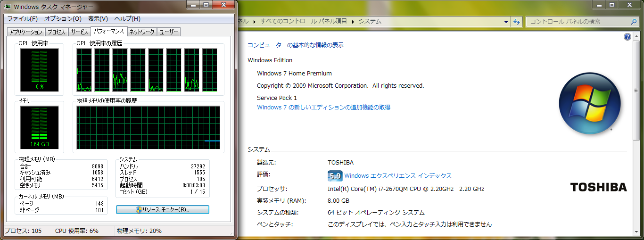Click the CPU 使用率: 6% status bar entry
This screenshot has height=240, width=644.
[x=77, y=231]
